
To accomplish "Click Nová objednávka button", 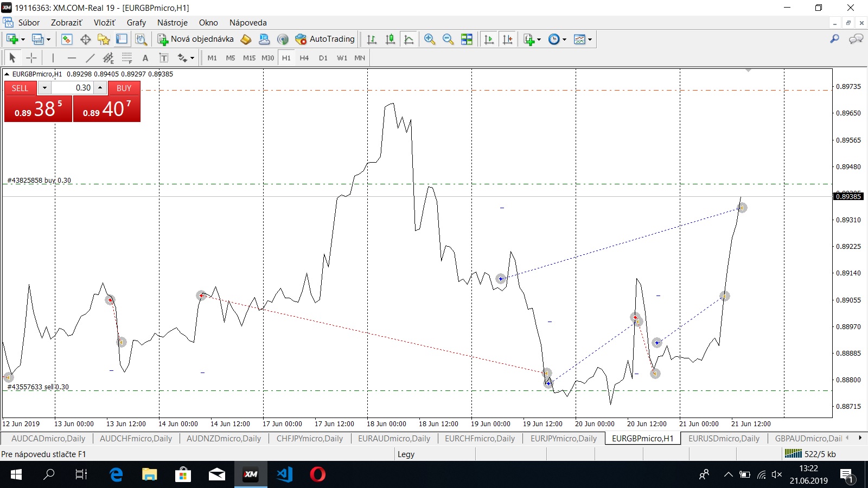I will tap(196, 39).
